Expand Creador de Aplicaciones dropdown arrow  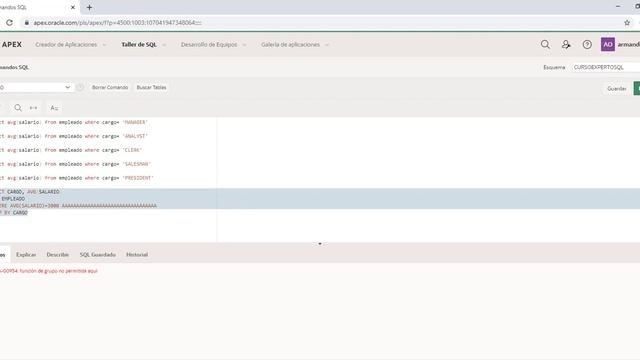point(104,45)
